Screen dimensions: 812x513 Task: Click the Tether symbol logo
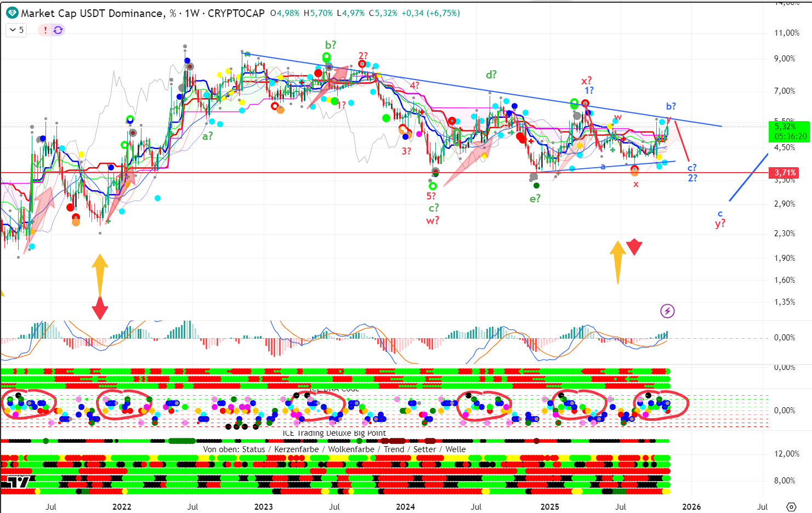click(12, 13)
